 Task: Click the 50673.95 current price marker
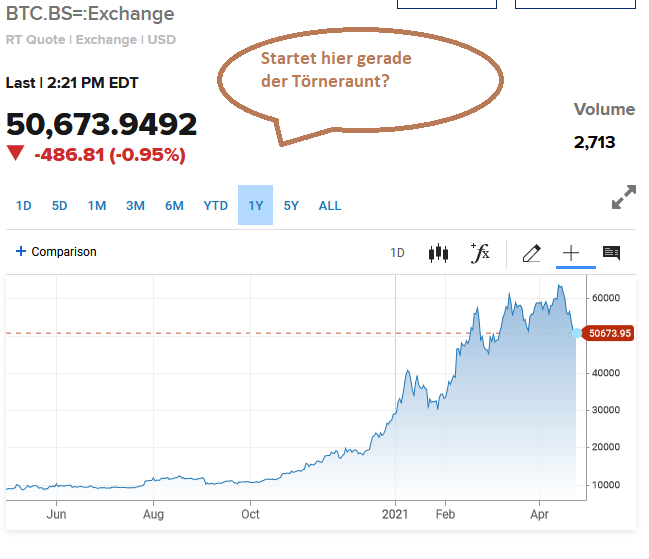click(607, 333)
